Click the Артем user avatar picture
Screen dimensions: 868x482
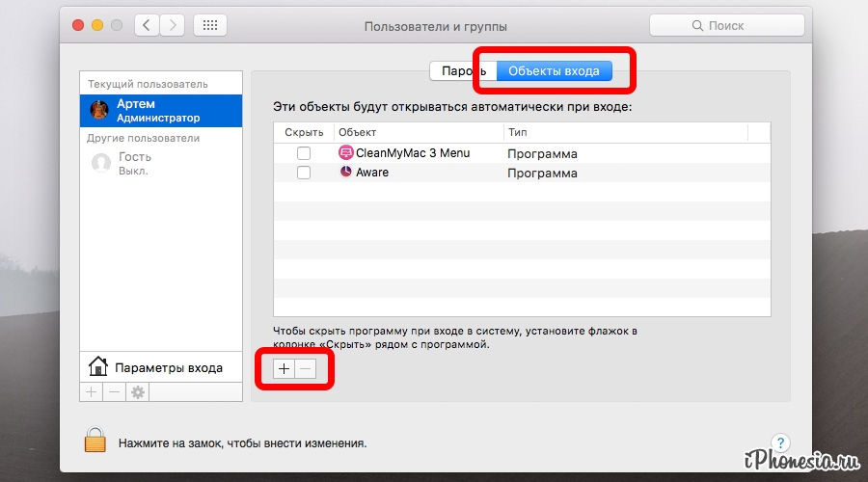click(99, 110)
